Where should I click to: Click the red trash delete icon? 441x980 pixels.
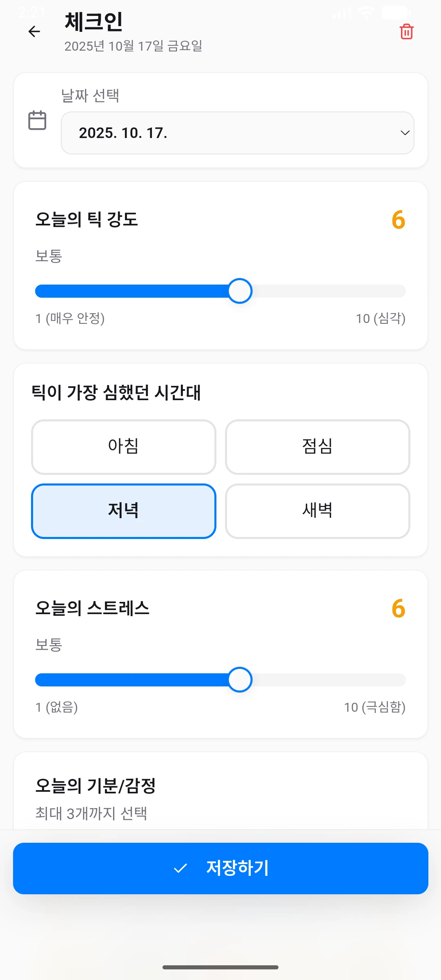pos(406,31)
